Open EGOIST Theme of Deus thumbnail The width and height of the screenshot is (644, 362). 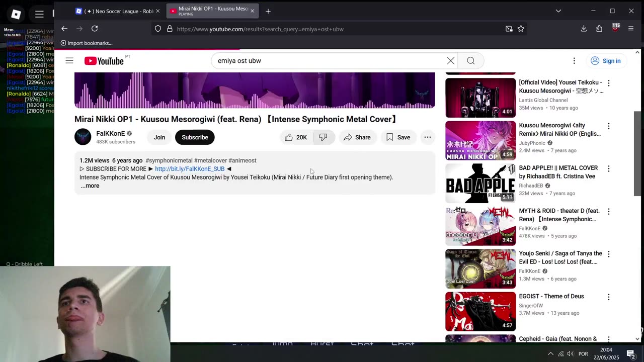[480, 312]
